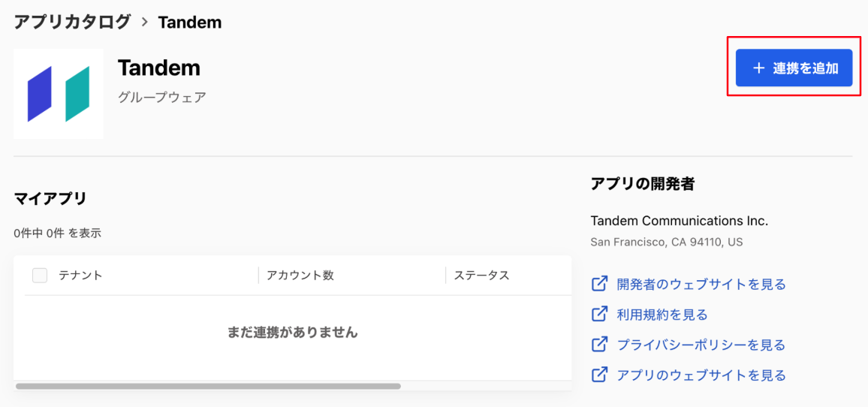Sort by the ステータス column header
The image size is (868, 407).
click(481, 275)
